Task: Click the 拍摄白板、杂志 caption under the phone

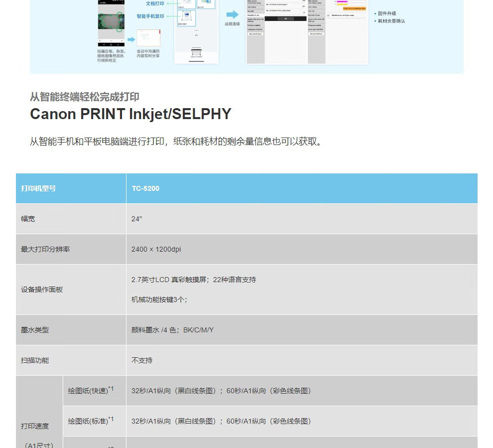Action: point(112,56)
